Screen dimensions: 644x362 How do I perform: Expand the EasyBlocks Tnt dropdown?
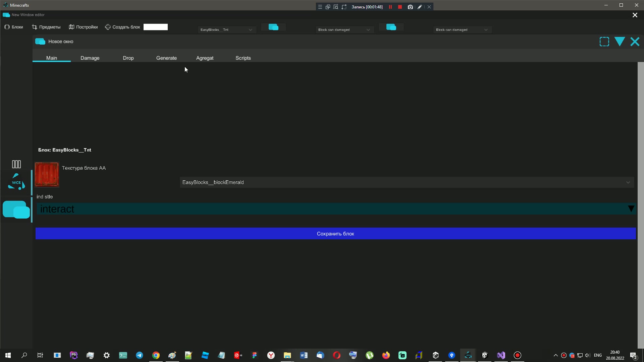[x=227, y=30]
